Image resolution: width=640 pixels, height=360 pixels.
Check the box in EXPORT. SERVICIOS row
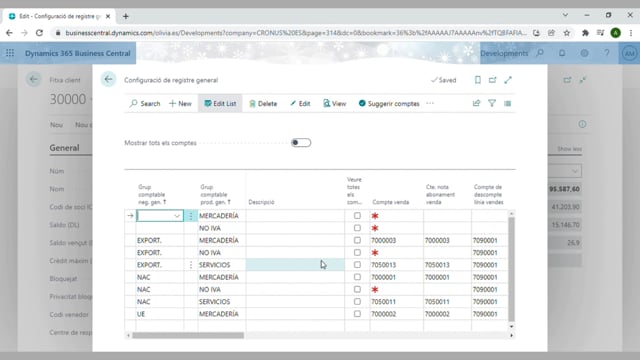coord(357,264)
